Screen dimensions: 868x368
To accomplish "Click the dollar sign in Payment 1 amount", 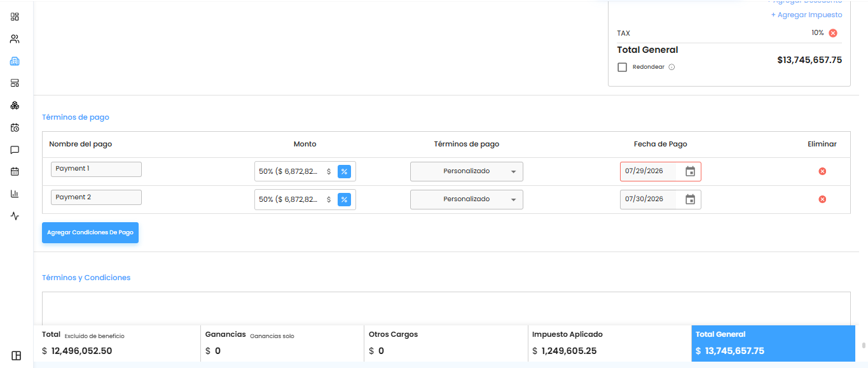I will pos(329,171).
